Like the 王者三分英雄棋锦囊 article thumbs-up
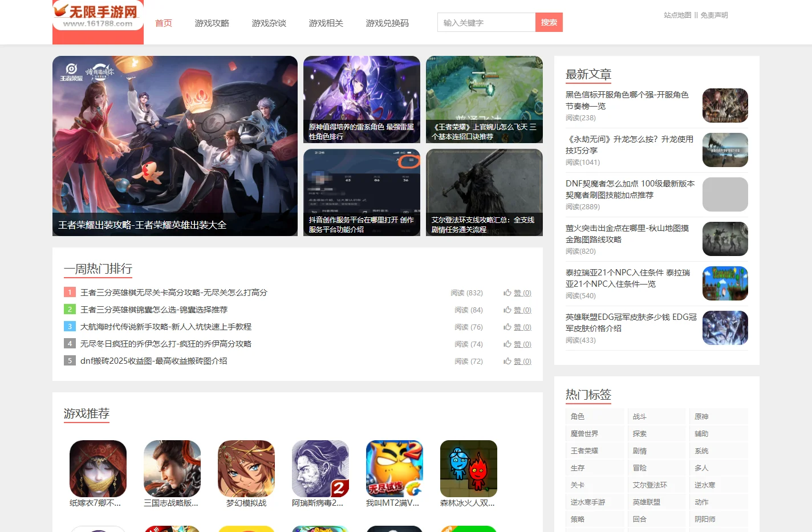 coord(517,310)
